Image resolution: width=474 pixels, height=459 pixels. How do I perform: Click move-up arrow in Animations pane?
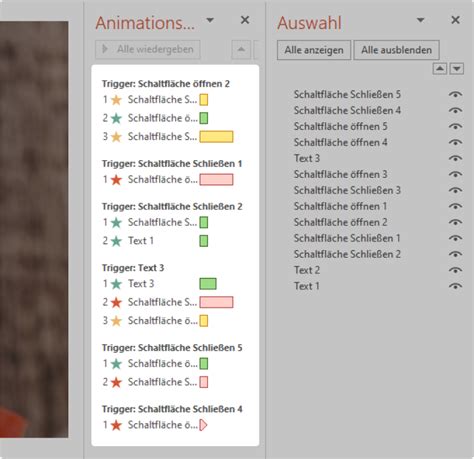[x=241, y=49]
